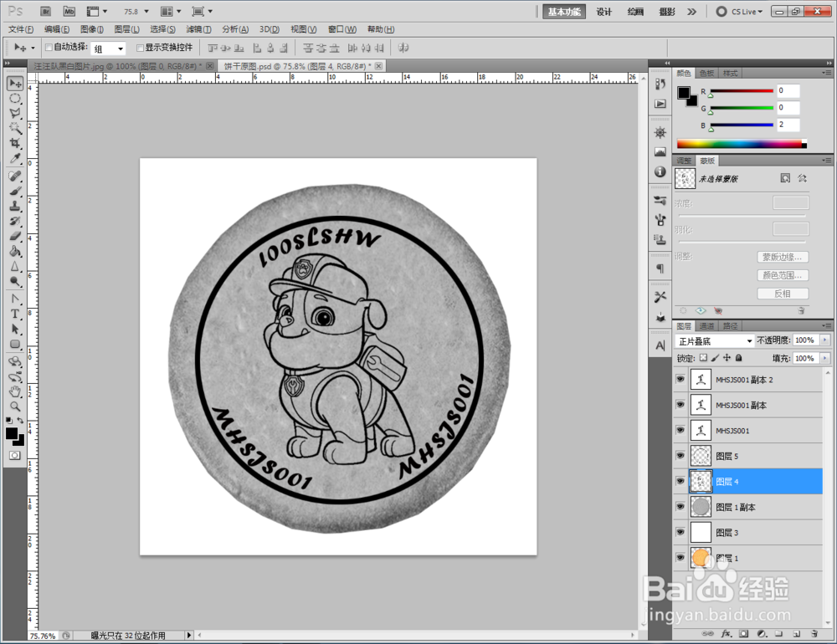837x644 pixels.
Task: Select the Paint Bucket tool
Action: 15,251
